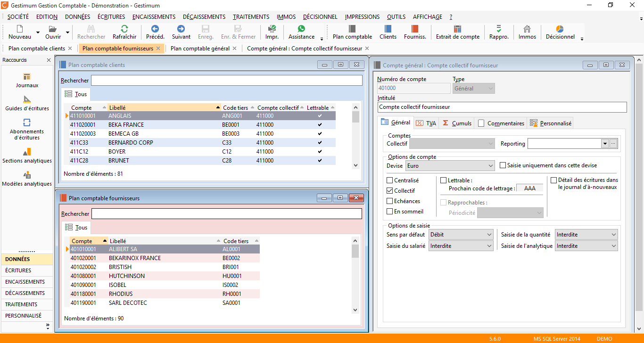
Task: Open the ÉCRITURES menu
Action: (111, 17)
